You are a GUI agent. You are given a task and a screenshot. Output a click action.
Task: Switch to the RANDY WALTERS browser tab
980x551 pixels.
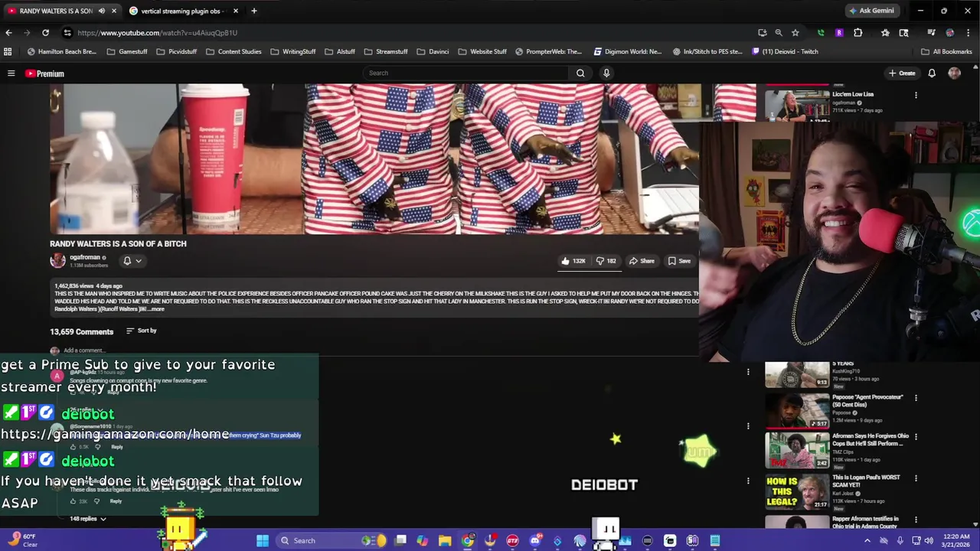pos(61,11)
